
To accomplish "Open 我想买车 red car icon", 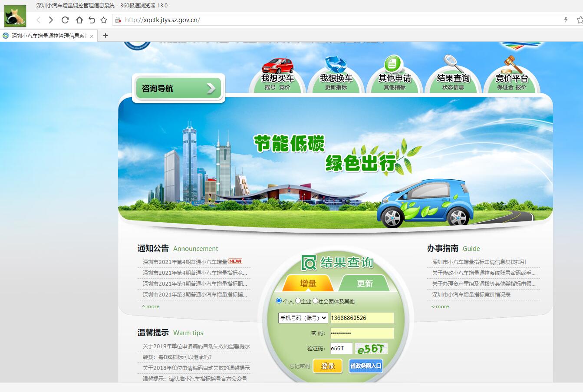I will click(x=277, y=66).
